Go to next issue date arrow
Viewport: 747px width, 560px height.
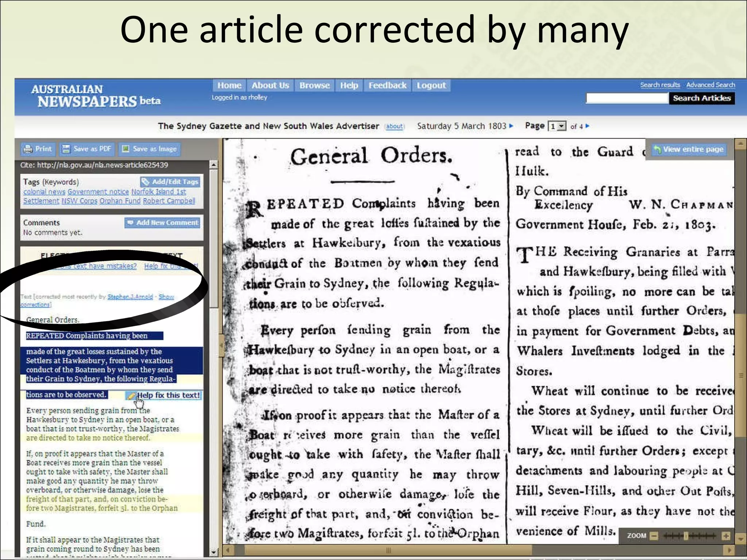pos(511,126)
